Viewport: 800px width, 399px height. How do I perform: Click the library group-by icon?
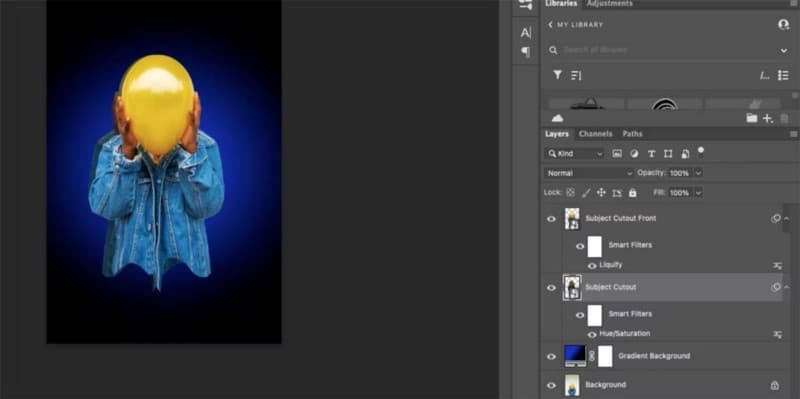coord(764,76)
